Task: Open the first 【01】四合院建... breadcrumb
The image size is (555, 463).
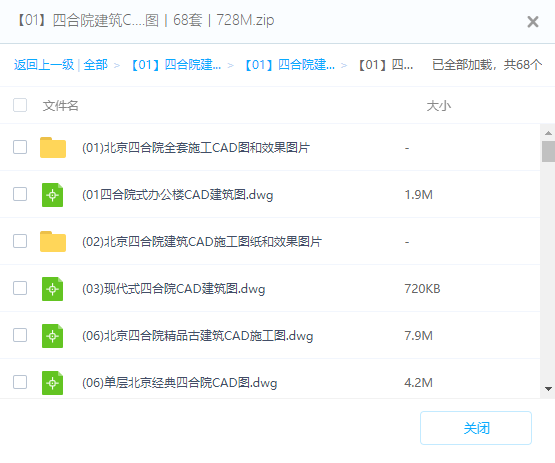Action: coord(176,65)
